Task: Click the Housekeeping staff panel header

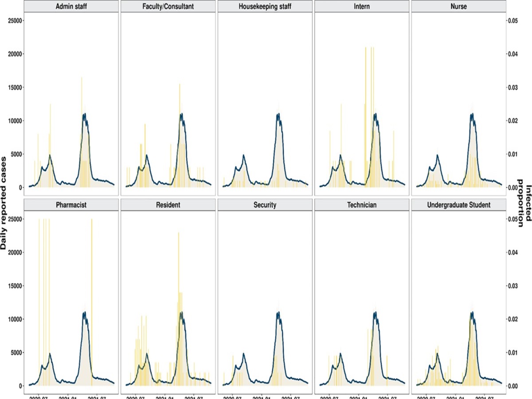Action: [265, 7]
